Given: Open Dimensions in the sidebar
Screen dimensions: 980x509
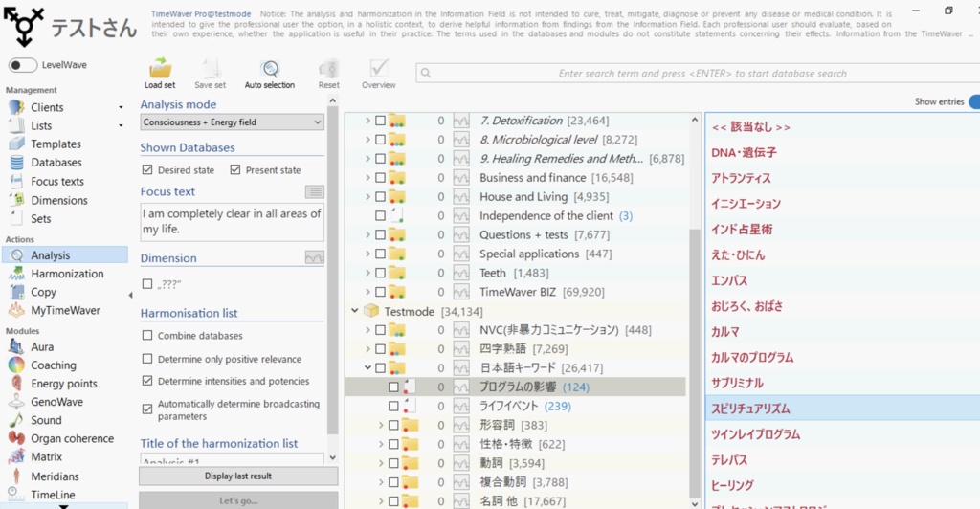Looking at the screenshot, I should pos(58,200).
